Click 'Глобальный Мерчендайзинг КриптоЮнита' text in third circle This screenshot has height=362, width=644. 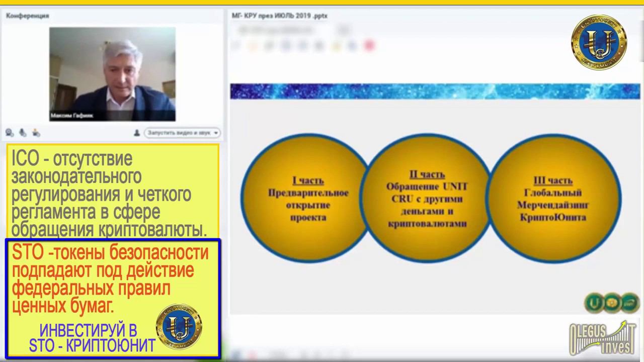tap(553, 205)
